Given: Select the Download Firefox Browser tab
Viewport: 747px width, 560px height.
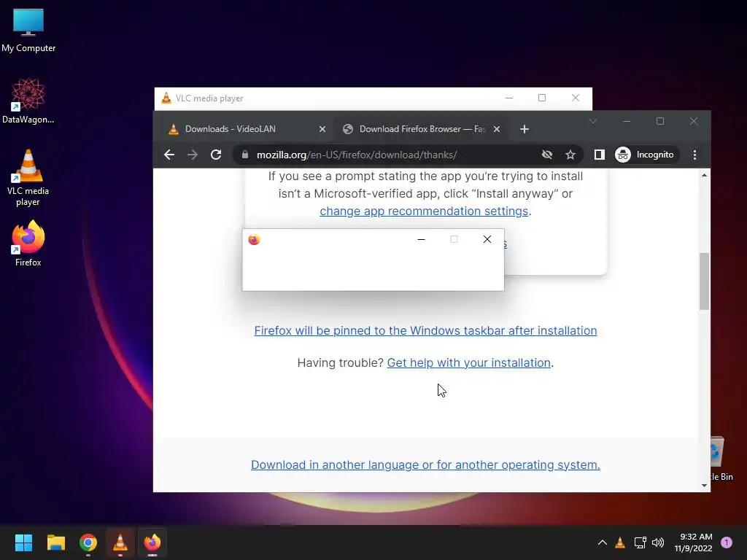Looking at the screenshot, I should pos(421,129).
